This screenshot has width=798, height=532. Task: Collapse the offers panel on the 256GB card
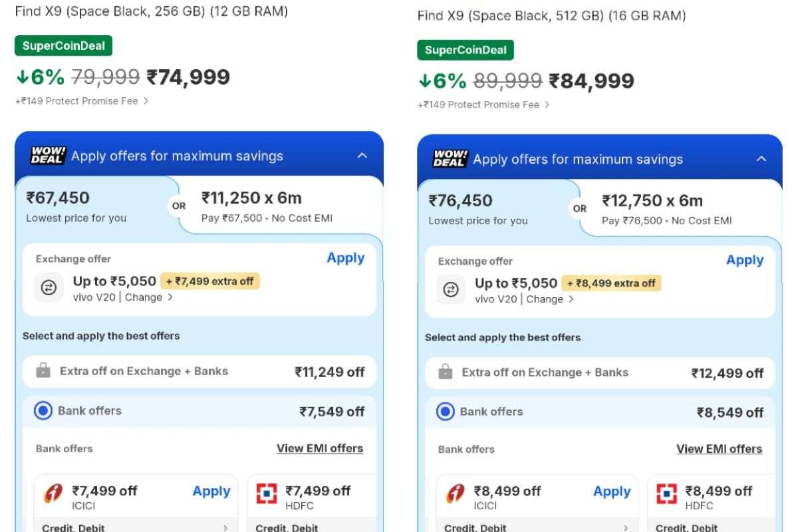pos(362,154)
